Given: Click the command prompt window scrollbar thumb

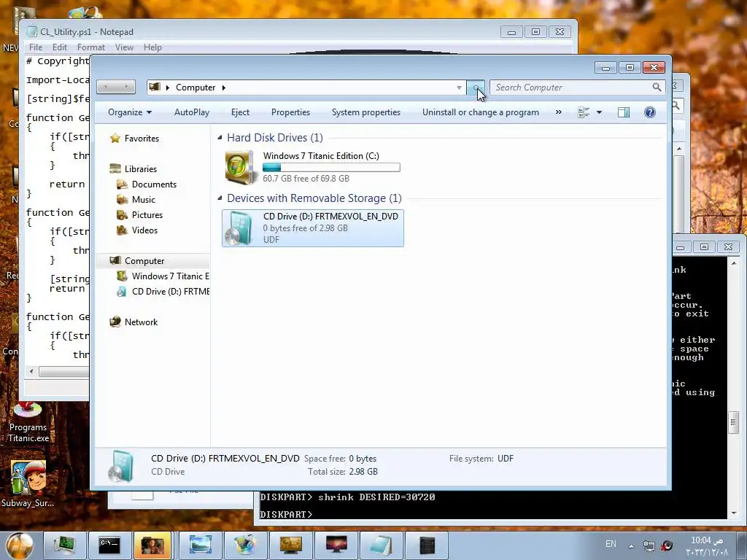Looking at the screenshot, I should point(733,422).
